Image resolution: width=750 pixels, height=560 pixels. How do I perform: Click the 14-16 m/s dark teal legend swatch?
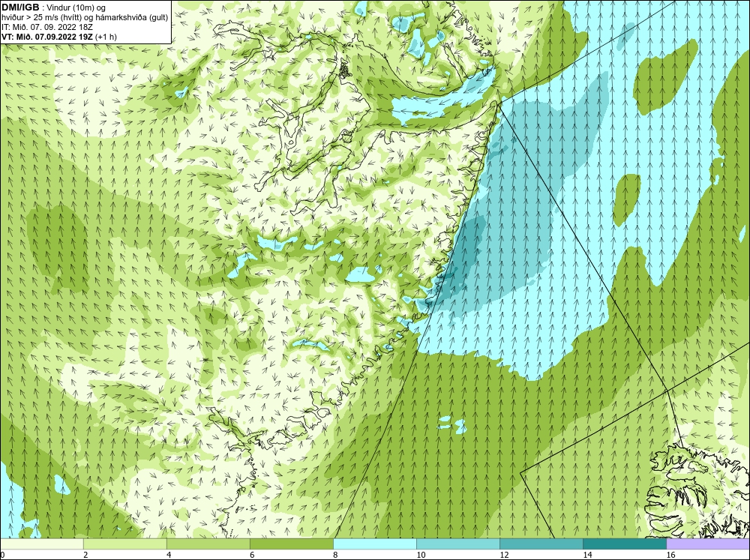pos(624,544)
